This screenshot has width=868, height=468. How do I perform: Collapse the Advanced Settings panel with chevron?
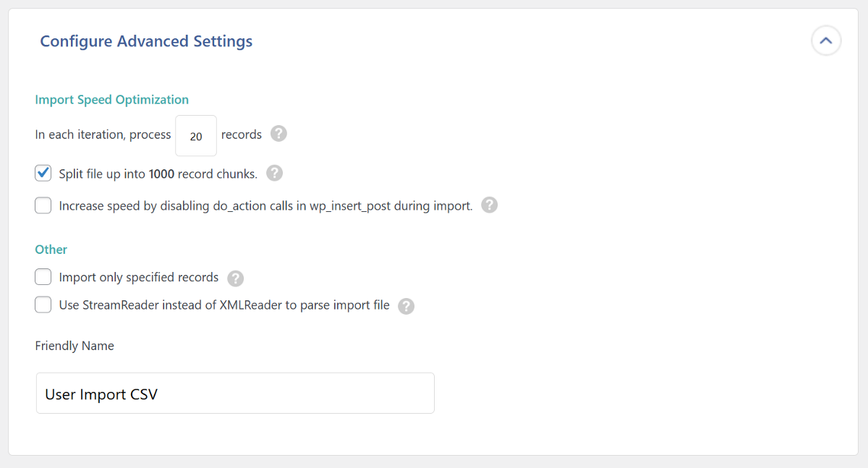coord(826,41)
